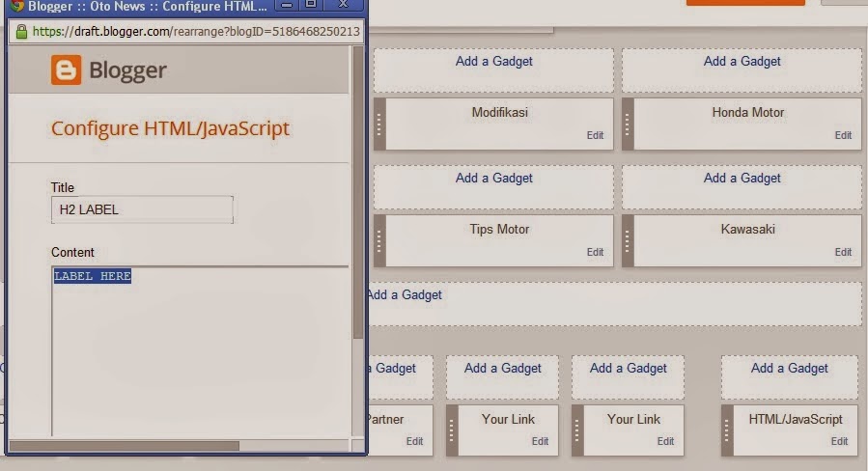Click the popup vertical scrollbar

(x=358, y=193)
